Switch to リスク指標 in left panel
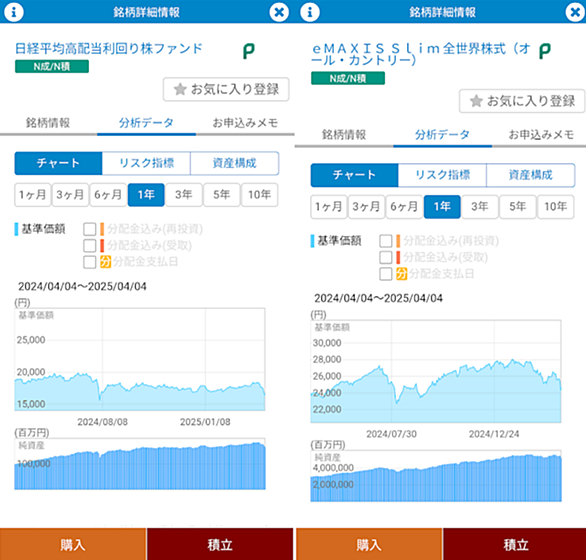Image resolution: width=586 pixels, height=560 pixels. click(146, 163)
